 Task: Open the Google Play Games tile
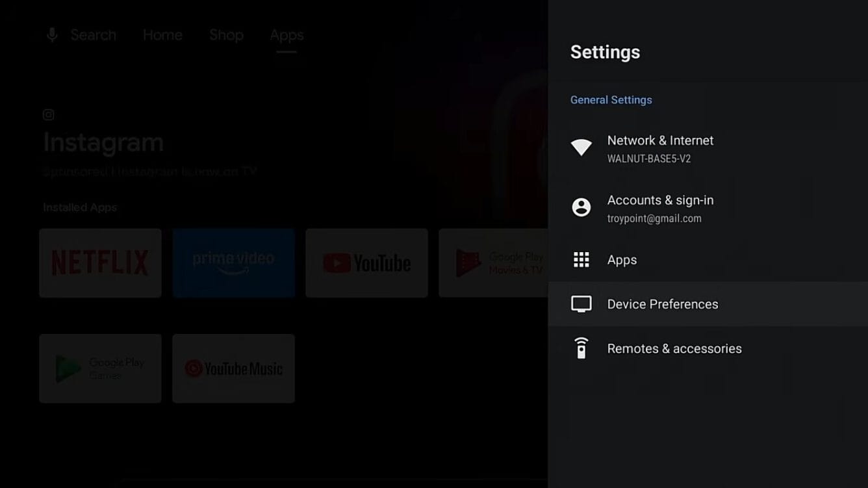point(100,368)
